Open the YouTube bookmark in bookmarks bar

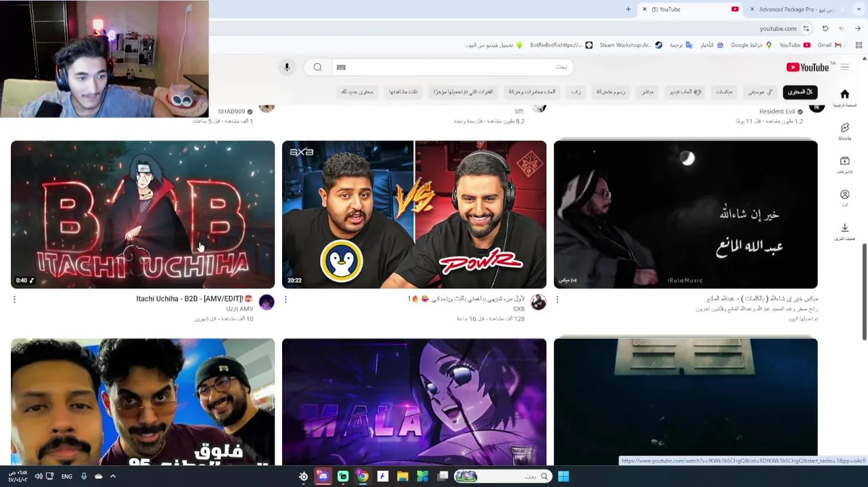(795, 45)
